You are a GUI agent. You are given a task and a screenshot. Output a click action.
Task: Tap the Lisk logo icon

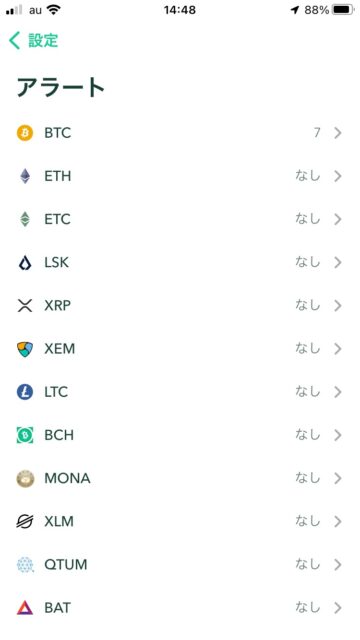point(25,262)
